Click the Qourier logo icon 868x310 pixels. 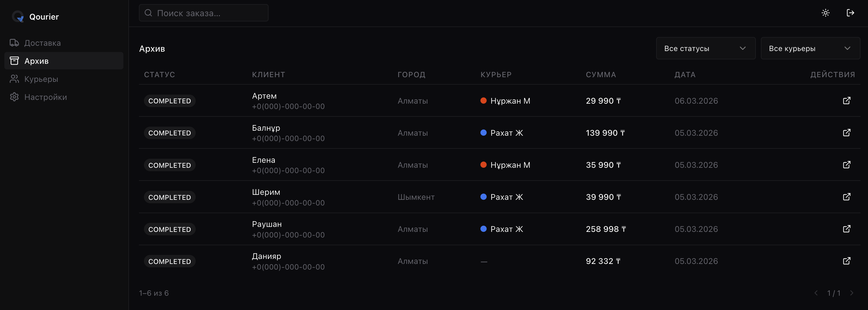pos(18,16)
